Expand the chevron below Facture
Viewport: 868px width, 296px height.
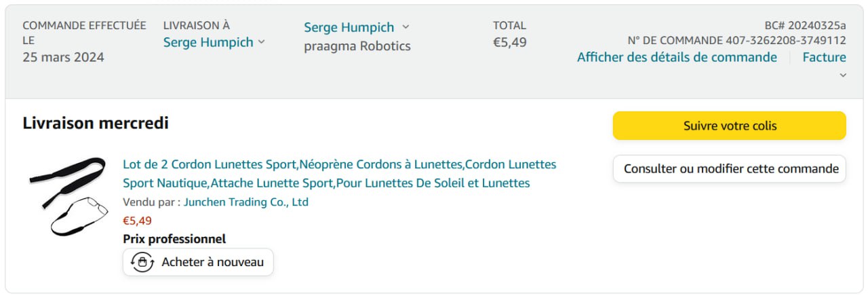(843, 75)
